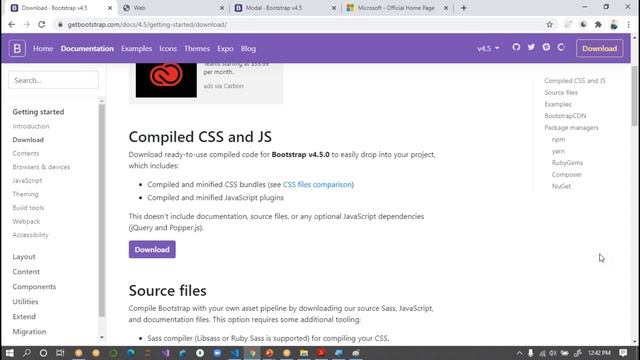The height and width of the screenshot is (360, 640).
Task: Open Cortana from the taskbar
Action: coord(43,353)
